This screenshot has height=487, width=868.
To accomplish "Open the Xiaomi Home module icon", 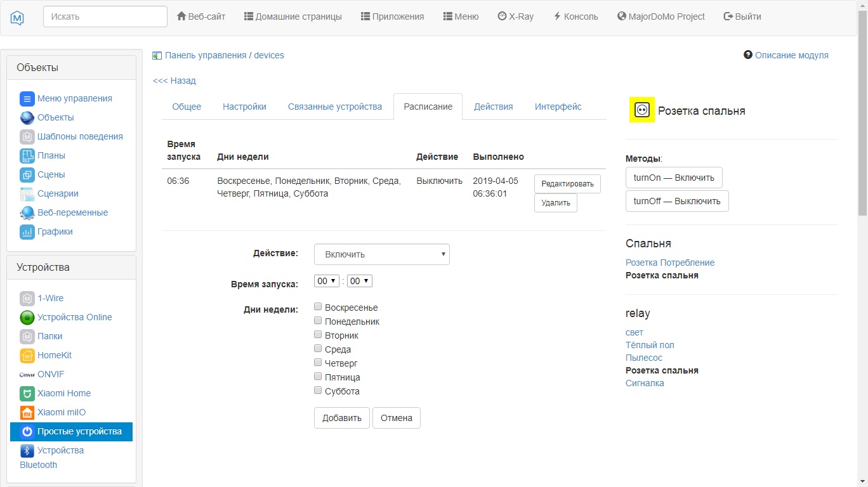I will (x=27, y=393).
